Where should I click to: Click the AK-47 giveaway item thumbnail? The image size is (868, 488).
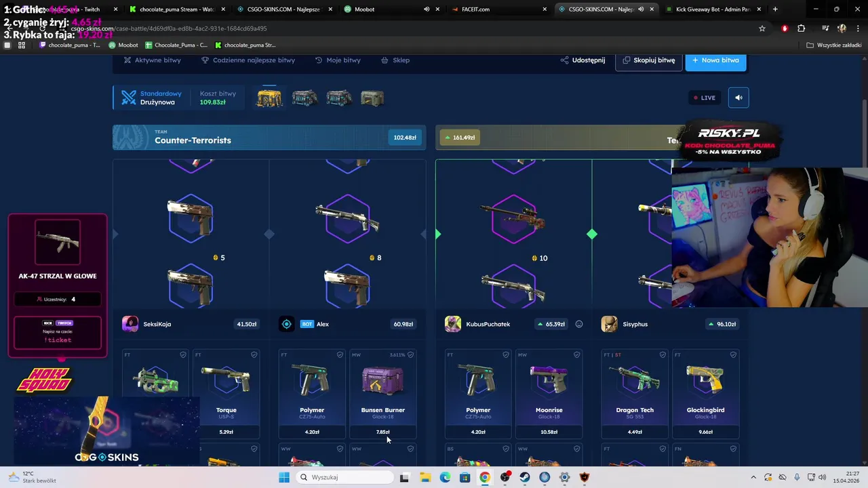click(58, 242)
